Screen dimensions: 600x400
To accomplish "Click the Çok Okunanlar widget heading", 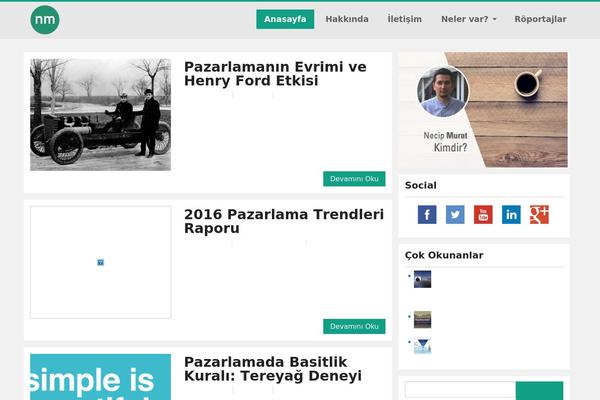I will (x=444, y=255).
